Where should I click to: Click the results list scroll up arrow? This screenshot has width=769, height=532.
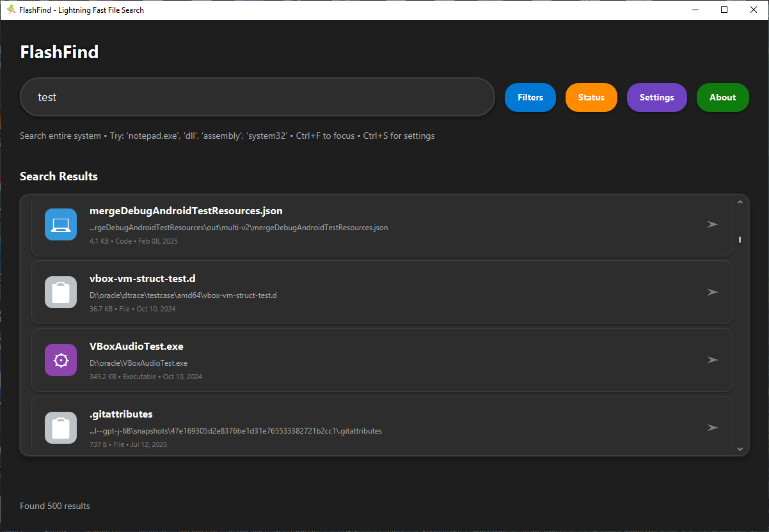tap(740, 202)
